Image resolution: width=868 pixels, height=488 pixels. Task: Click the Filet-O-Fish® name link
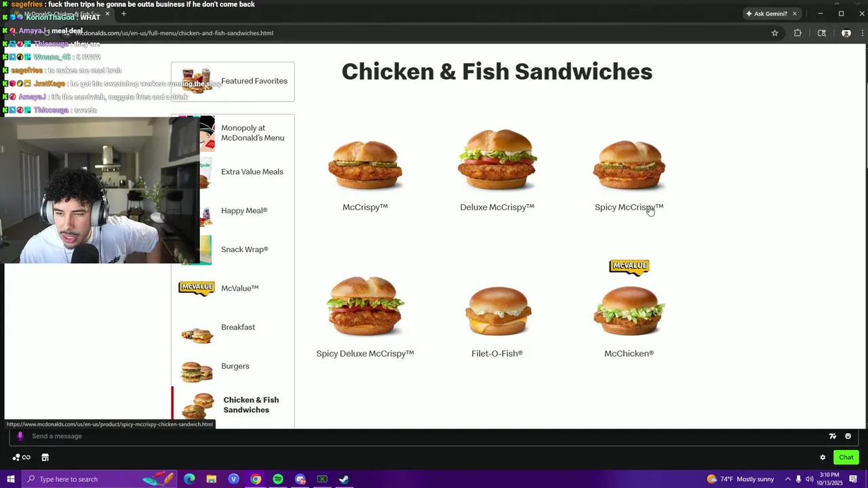point(497,354)
